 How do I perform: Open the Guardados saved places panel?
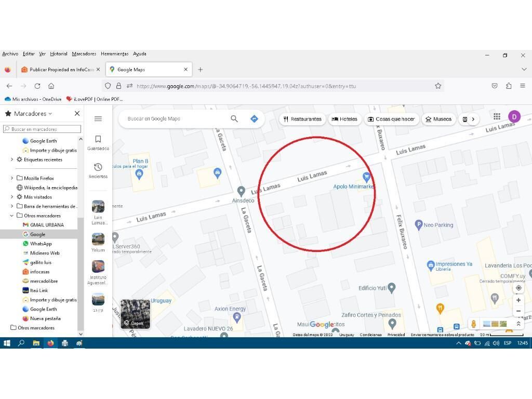tap(98, 143)
